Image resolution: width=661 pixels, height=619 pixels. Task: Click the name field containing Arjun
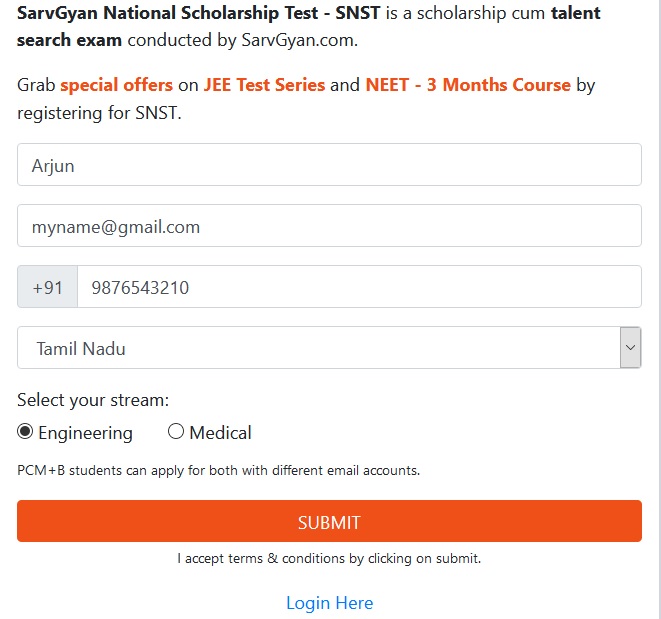click(x=329, y=165)
